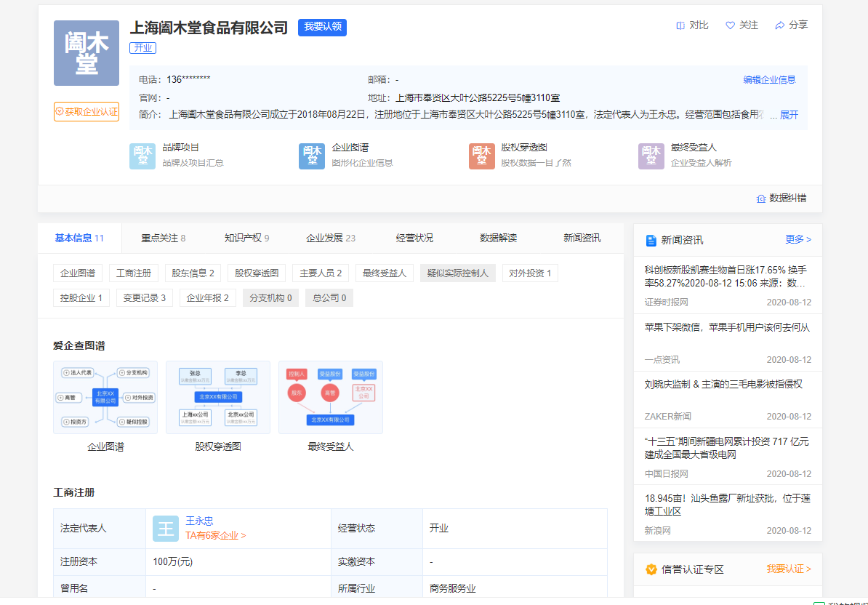Click the phone number 136********

click(x=188, y=80)
